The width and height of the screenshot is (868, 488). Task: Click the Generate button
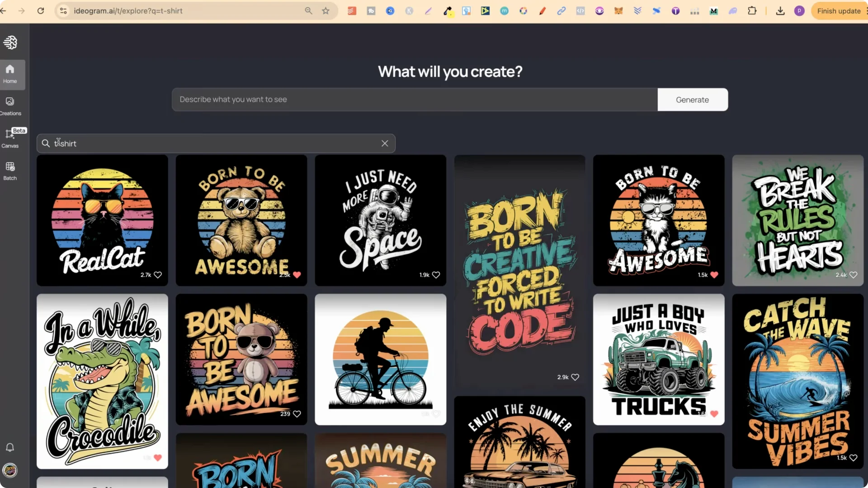(693, 99)
